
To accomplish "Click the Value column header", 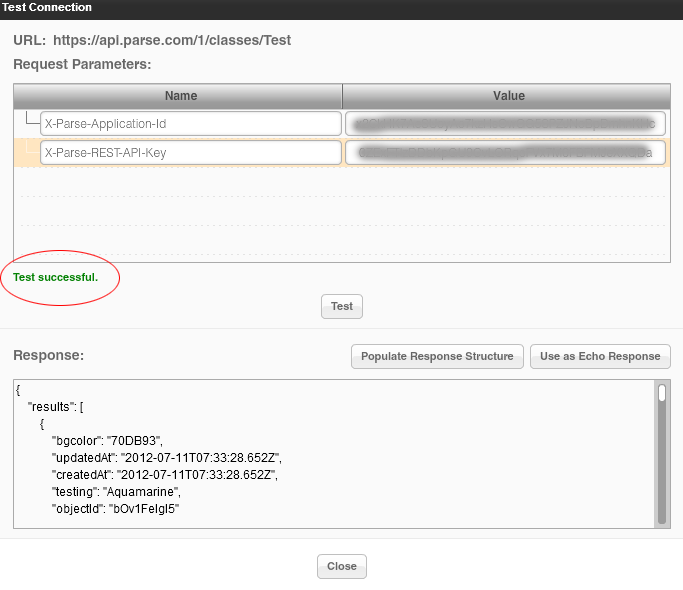I will [x=508, y=96].
